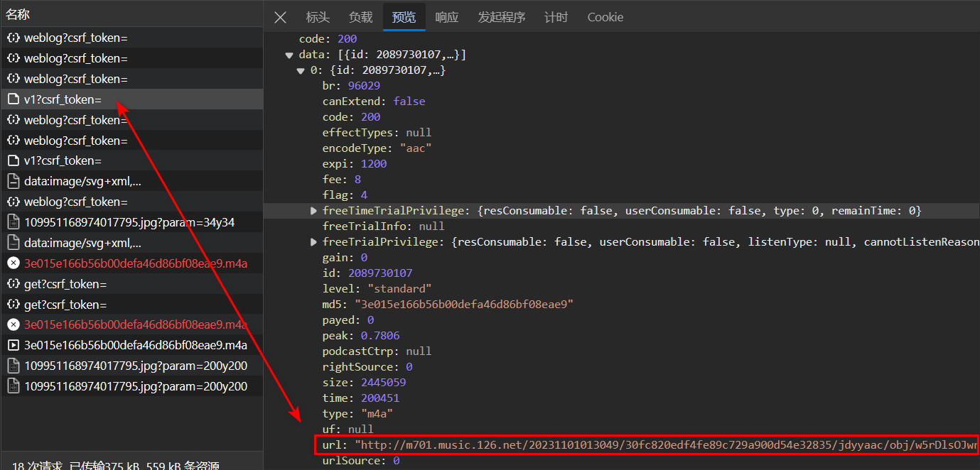Expand the freeTimeTrialPrivilege object
The image size is (980, 470).
pyautogui.click(x=313, y=211)
